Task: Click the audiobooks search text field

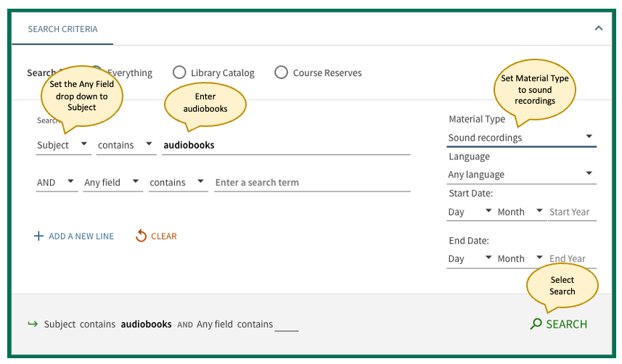Action: [x=286, y=145]
